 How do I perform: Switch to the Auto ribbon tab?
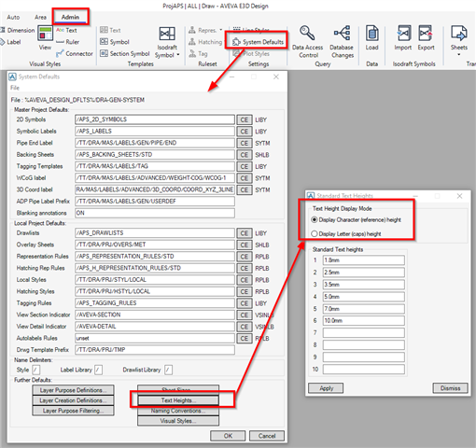point(13,17)
